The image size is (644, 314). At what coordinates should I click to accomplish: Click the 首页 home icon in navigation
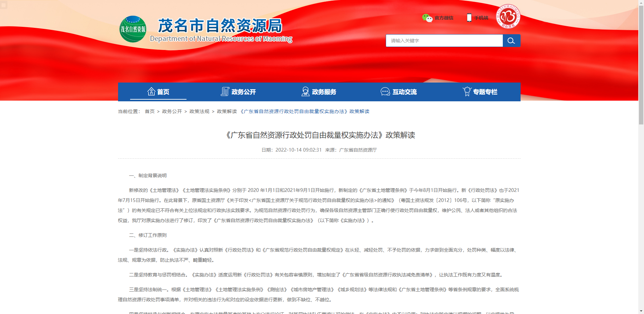click(x=151, y=91)
